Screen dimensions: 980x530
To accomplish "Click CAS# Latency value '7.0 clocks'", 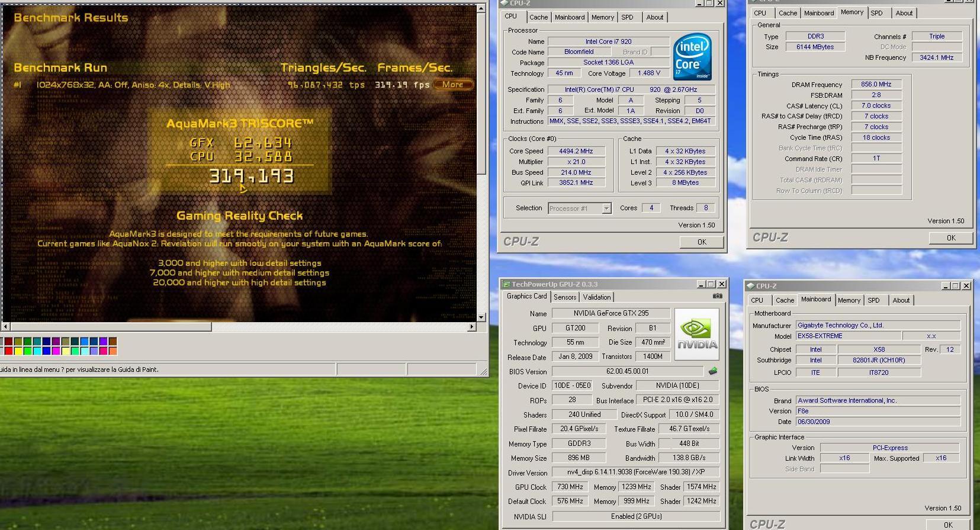I will pos(876,105).
